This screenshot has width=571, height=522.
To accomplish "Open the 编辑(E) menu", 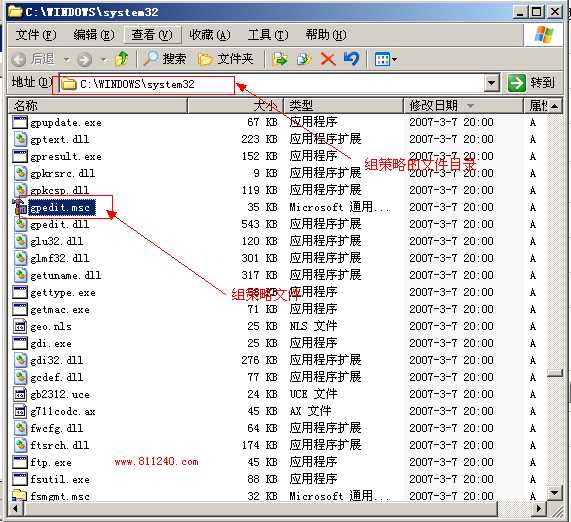I will coord(94,35).
